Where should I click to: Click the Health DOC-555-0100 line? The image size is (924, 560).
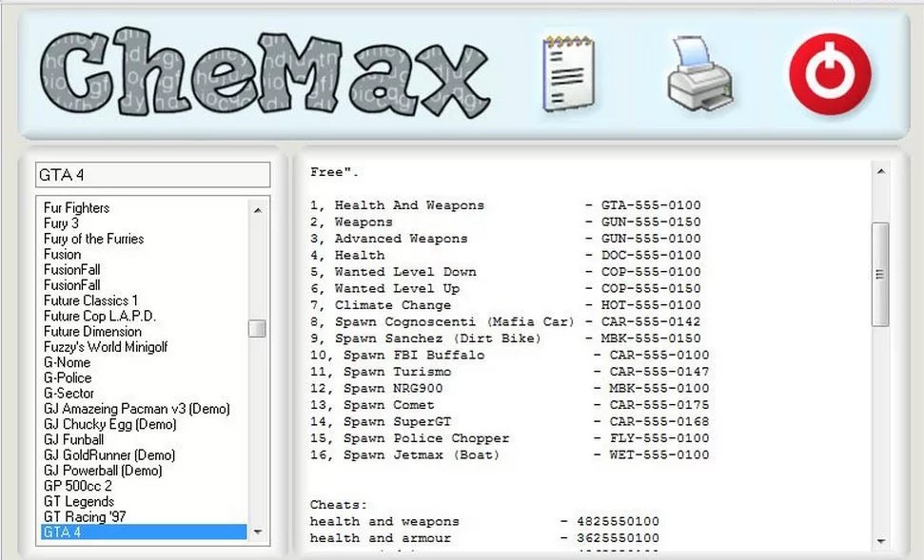[x=505, y=255]
